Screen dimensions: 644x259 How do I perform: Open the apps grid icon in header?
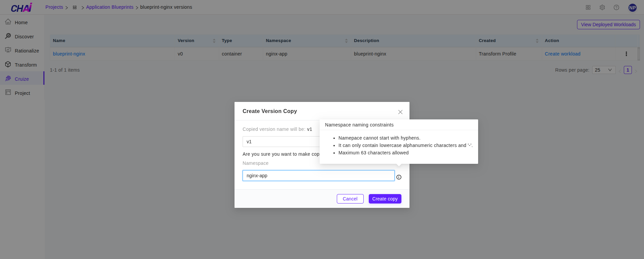point(588,7)
